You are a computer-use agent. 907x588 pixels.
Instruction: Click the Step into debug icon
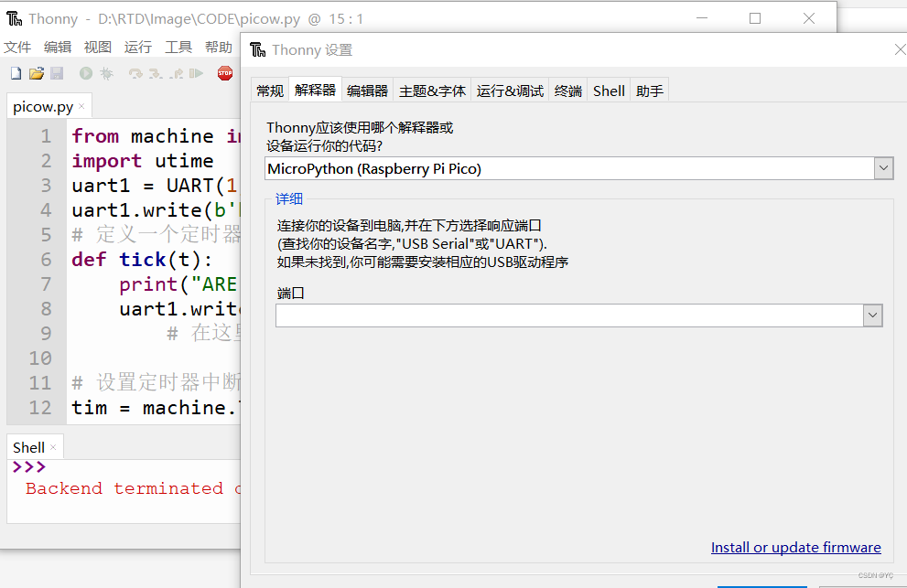[156, 73]
